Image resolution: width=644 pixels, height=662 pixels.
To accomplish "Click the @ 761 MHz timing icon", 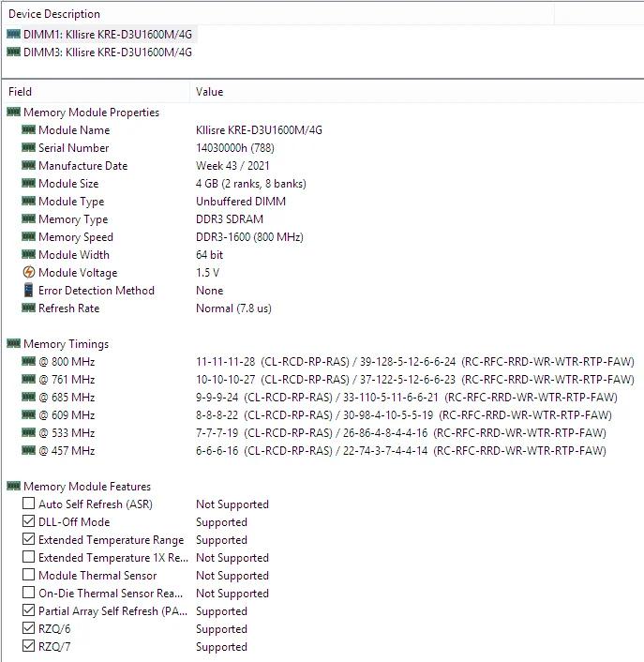I will [28, 379].
